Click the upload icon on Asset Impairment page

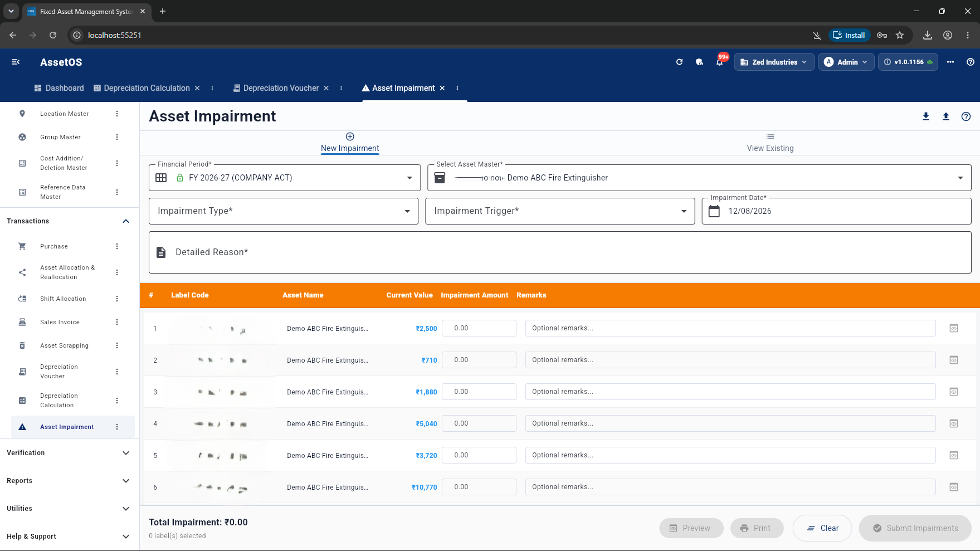point(946,116)
